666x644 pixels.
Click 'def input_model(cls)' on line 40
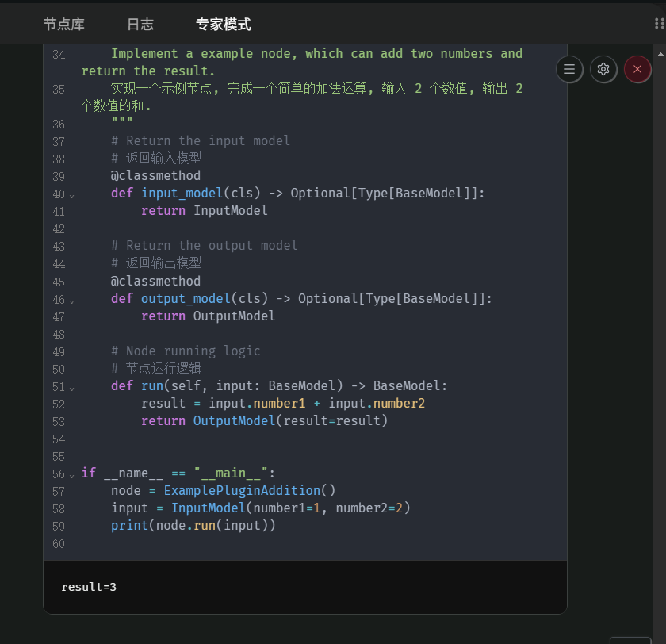186,194
